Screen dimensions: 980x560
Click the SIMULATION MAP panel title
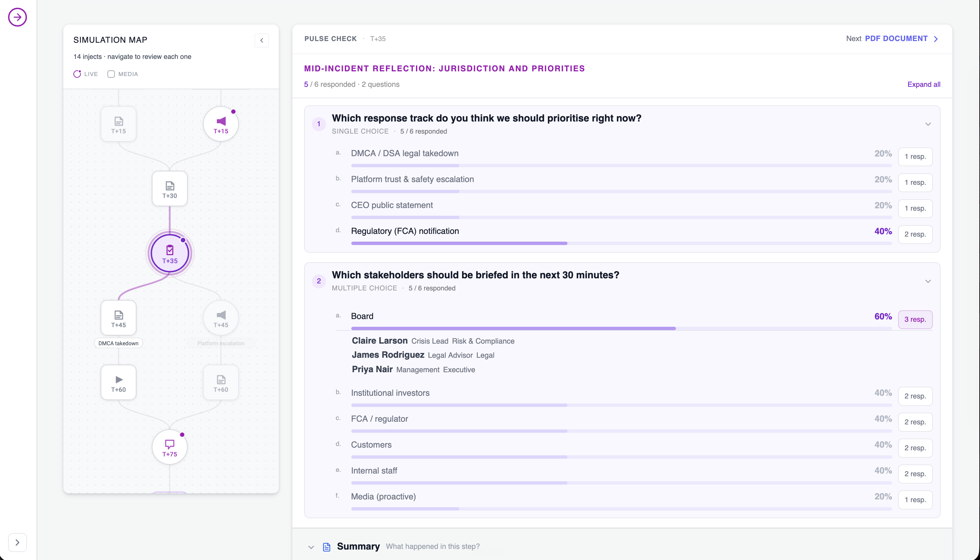pos(110,40)
